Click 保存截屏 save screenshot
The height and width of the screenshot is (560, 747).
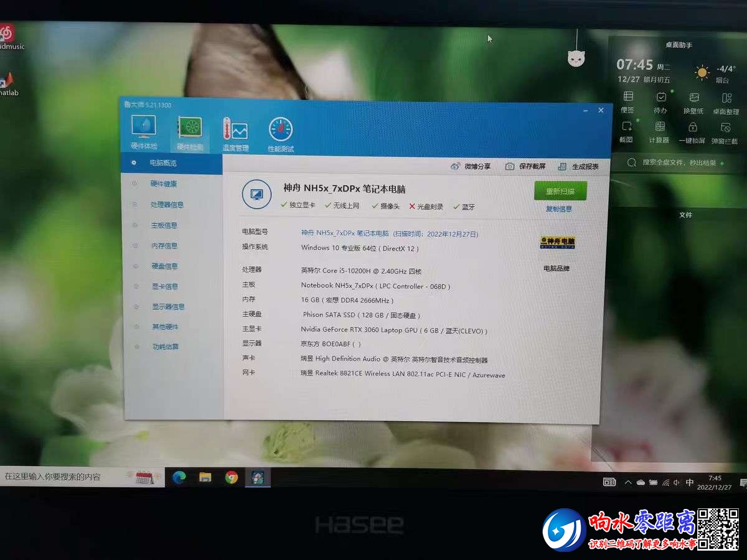[525, 166]
